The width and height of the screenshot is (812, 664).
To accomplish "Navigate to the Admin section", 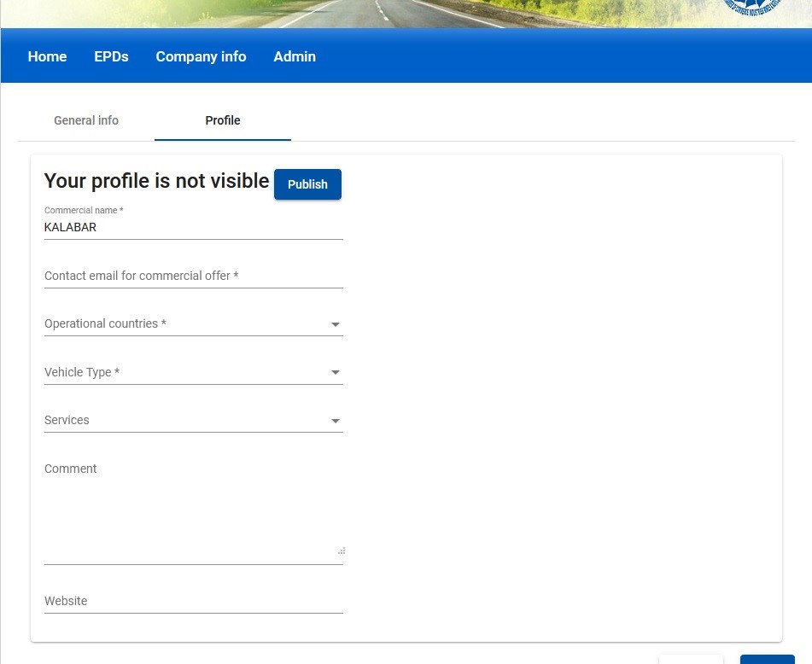I will (295, 56).
